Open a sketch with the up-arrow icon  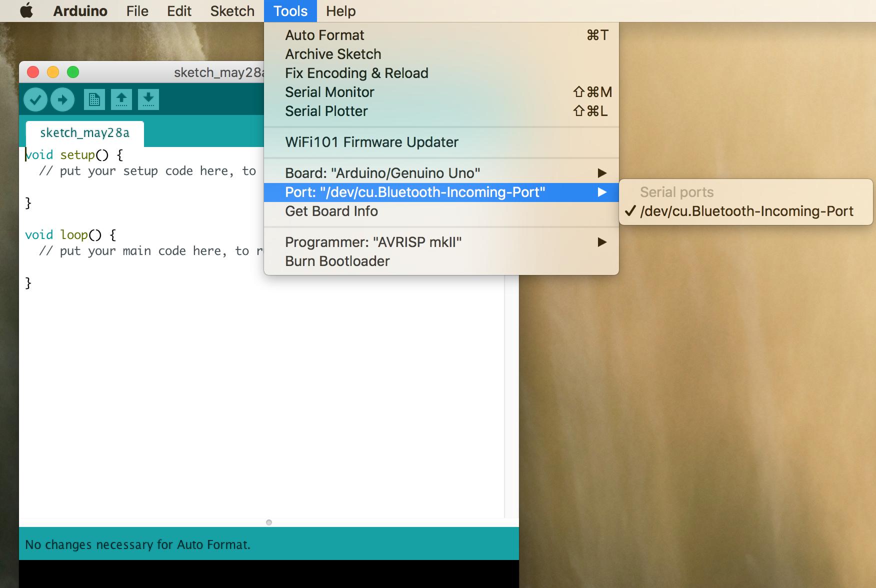[121, 99]
